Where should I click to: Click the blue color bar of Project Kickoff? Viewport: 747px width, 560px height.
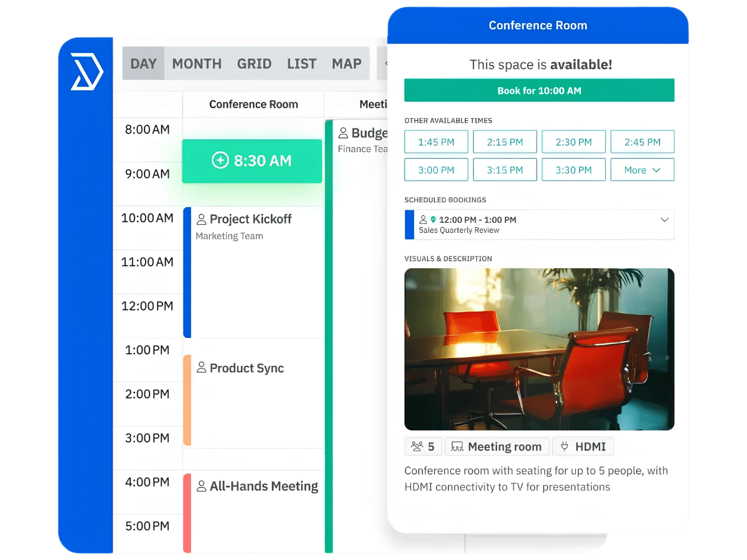click(x=187, y=272)
